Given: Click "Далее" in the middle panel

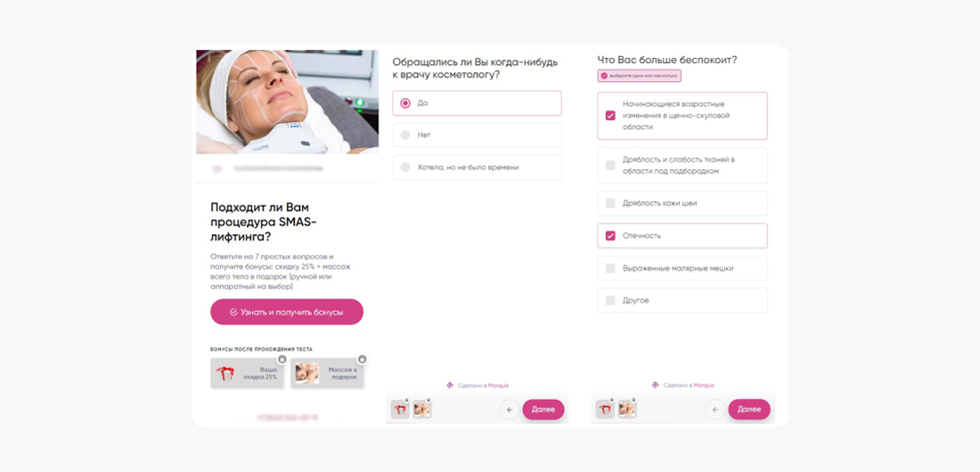Looking at the screenshot, I should pos(543,410).
